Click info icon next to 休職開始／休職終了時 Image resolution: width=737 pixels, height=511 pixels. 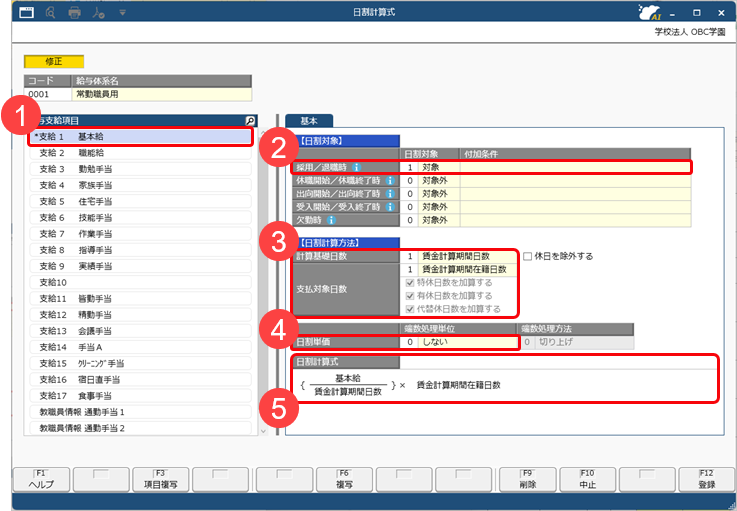(390, 181)
